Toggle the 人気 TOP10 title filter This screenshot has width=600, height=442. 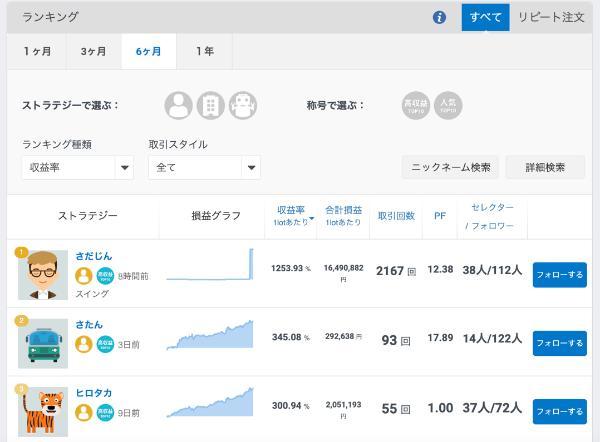[x=448, y=105]
